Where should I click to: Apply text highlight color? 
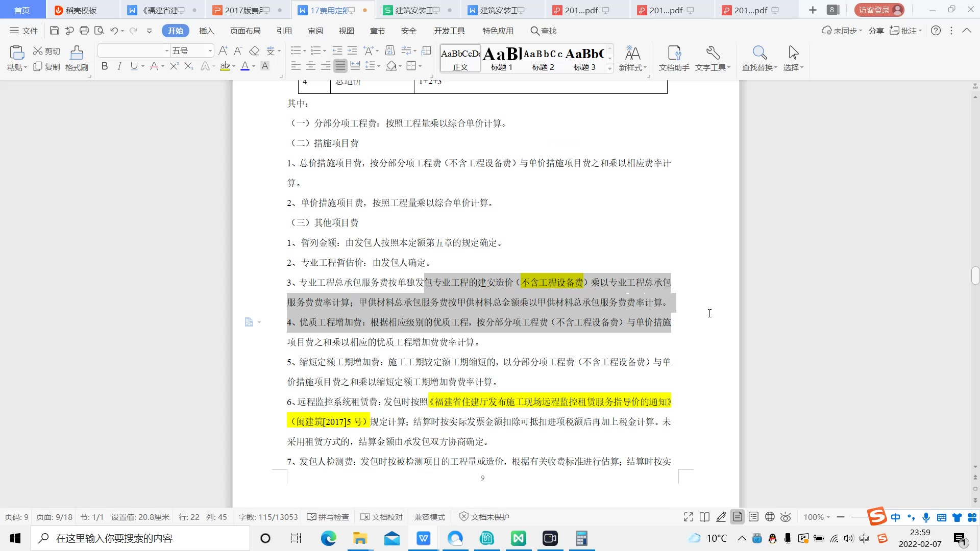pyautogui.click(x=225, y=66)
